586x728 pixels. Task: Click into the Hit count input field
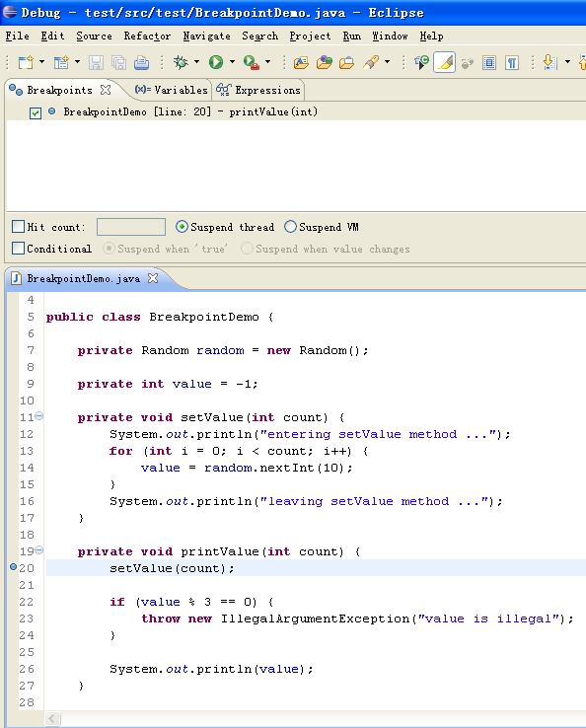[131, 227]
